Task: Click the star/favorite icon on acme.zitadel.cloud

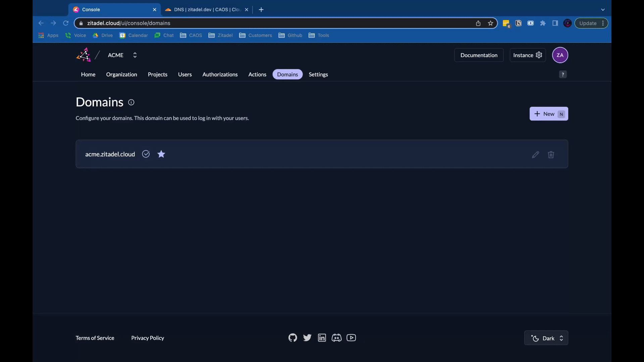Action: point(161,154)
